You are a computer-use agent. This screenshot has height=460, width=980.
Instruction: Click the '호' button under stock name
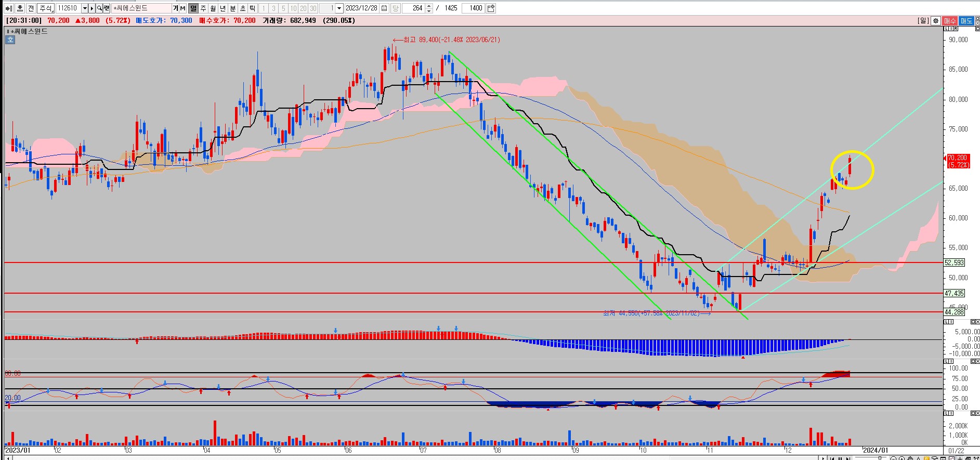tap(10, 40)
